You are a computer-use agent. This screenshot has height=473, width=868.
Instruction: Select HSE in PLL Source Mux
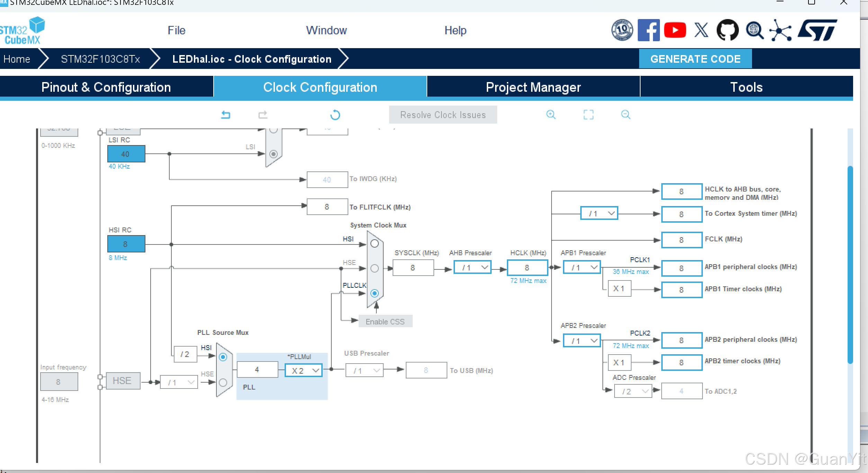[x=223, y=383]
